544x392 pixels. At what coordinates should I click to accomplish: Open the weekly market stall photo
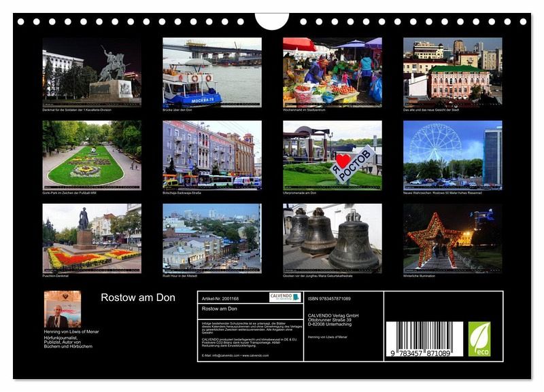[x=333, y=72]
